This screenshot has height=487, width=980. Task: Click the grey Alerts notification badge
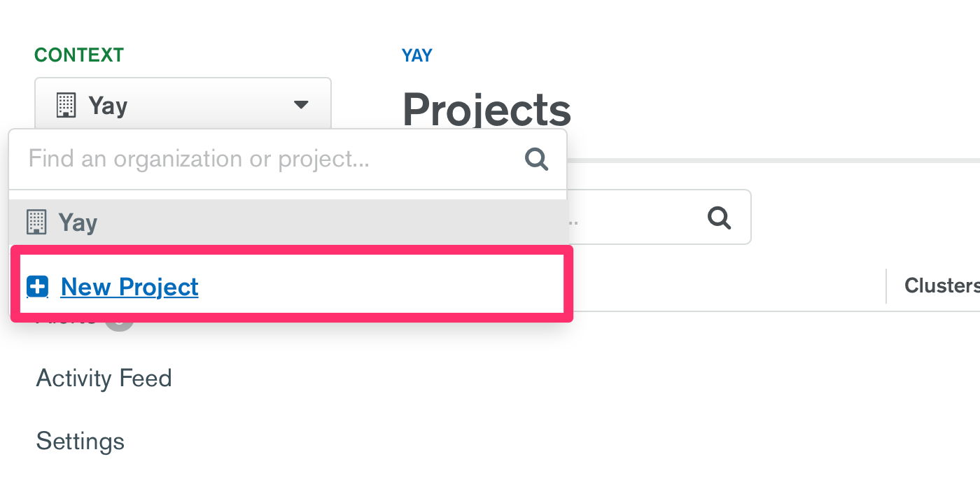pos(119,318)
